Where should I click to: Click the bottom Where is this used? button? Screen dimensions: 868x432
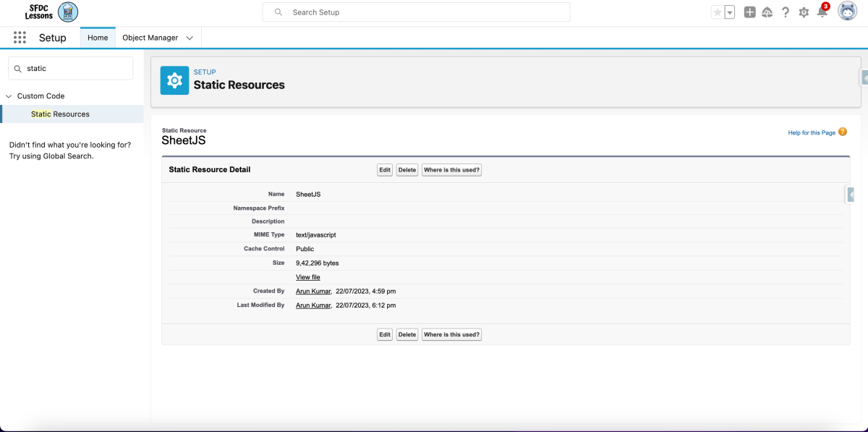tap(452, 335)
